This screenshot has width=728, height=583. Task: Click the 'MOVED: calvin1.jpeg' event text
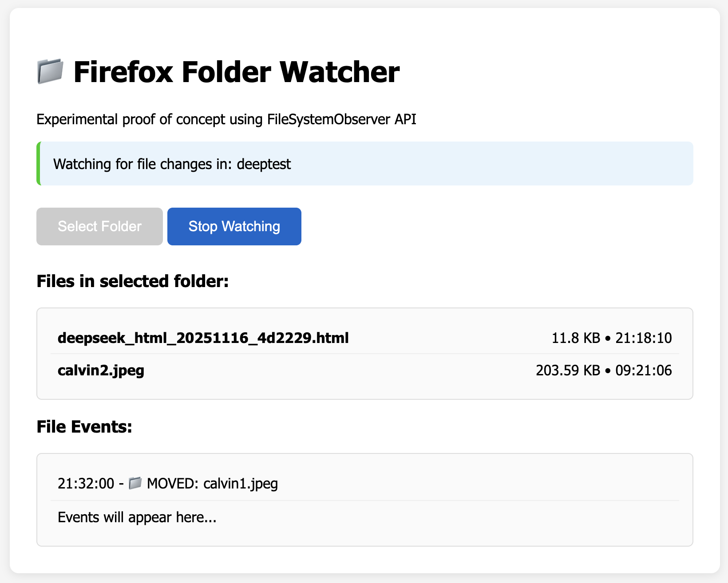(212, 483)
